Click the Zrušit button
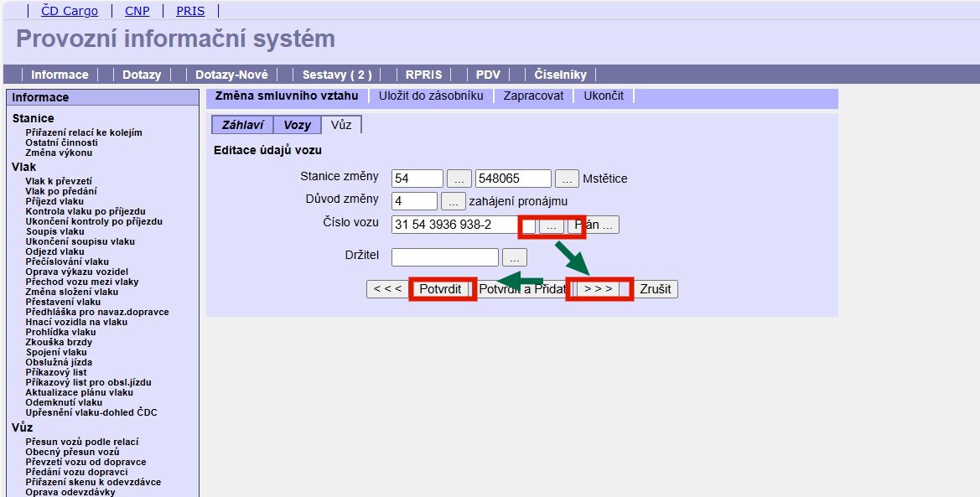The height and width of the screenshot is (497, 980). [656, 289]
